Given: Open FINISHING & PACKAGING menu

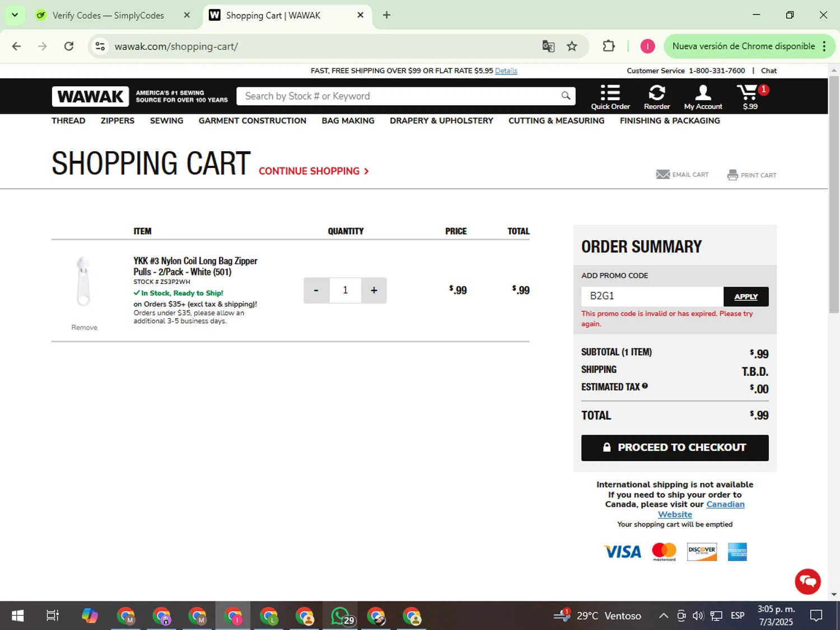Looking at the screenshot, I should [670, 120].
